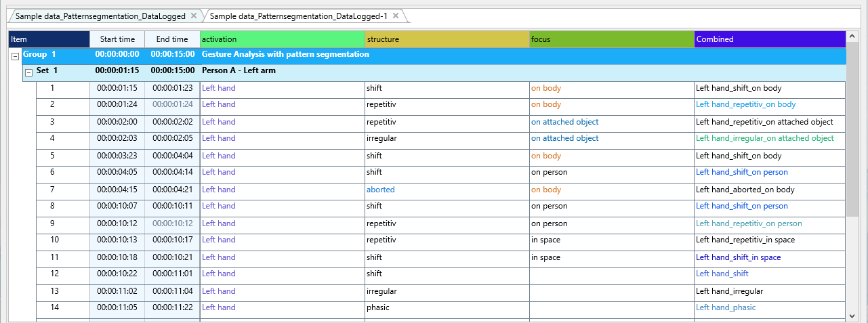This screenshot has width=868, height=323.
Task: Click 'Left hand' activation in row 1
Action: [x=219, y=88]
